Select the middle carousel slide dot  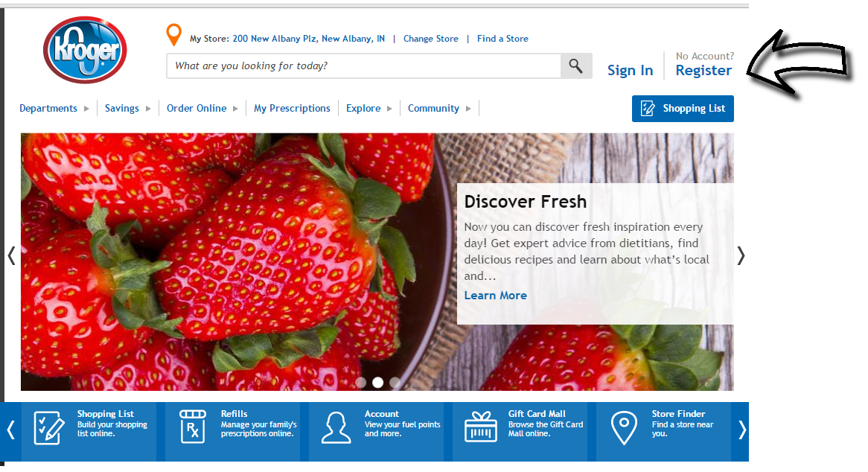(x=377, y=383)
